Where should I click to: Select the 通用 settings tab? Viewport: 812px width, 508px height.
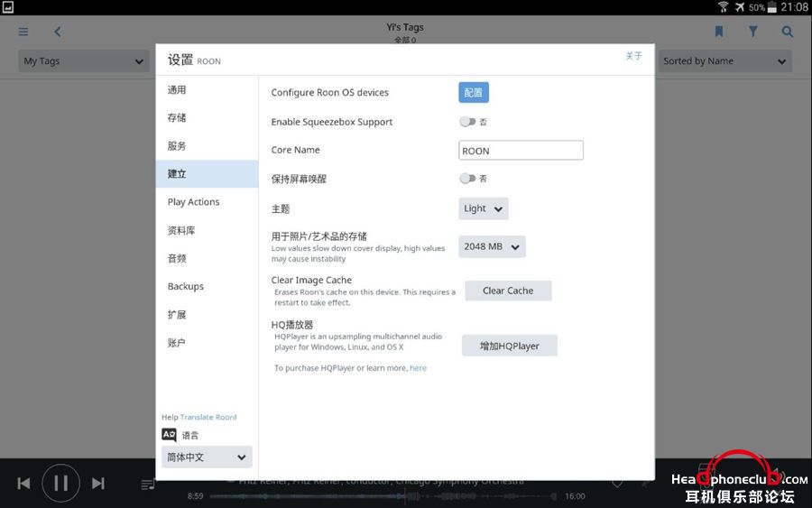tap(208, 90)
